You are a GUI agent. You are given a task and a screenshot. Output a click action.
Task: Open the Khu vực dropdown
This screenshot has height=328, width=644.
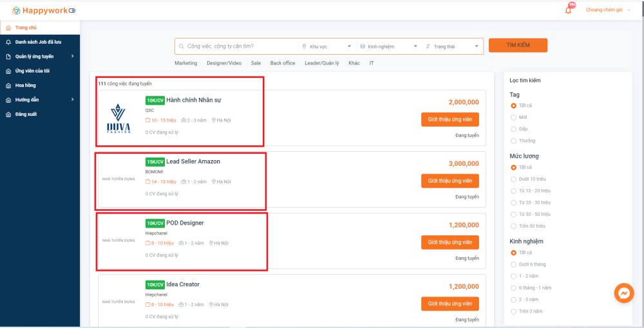(x=327, y=46)
